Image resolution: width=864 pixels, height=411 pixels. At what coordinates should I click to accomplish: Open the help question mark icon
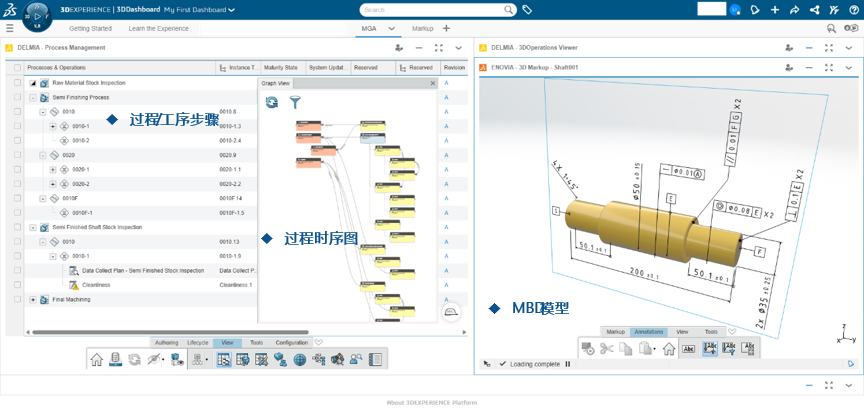pyautogui.click(x=854, y=9)
